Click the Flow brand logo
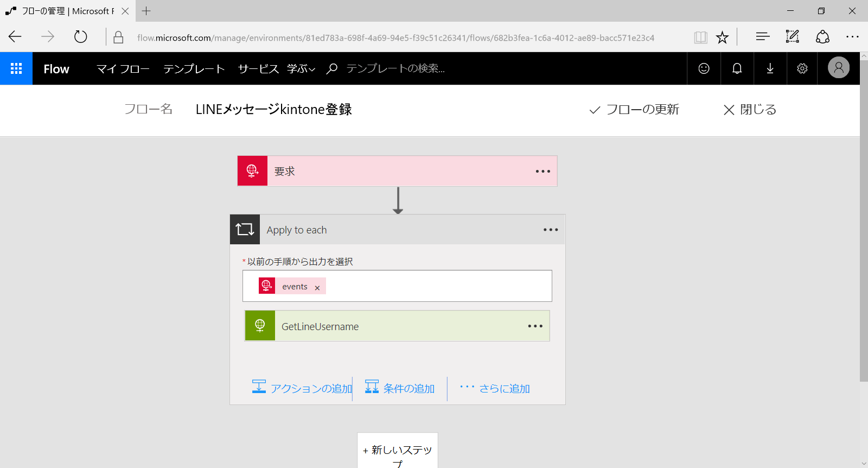The width and height of the screenshot is (868, 468). pyautogui.click(x=56, y=69)
